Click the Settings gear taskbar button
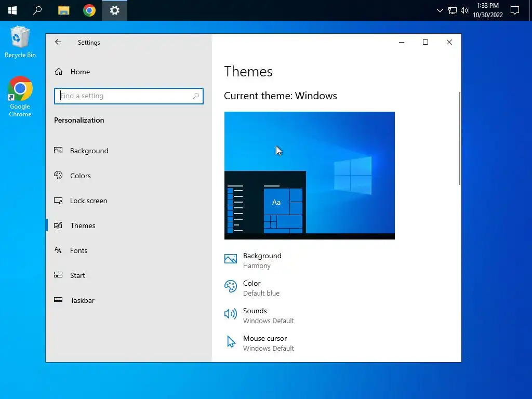Screen dimensions: 532x399 tap(115, 10)
